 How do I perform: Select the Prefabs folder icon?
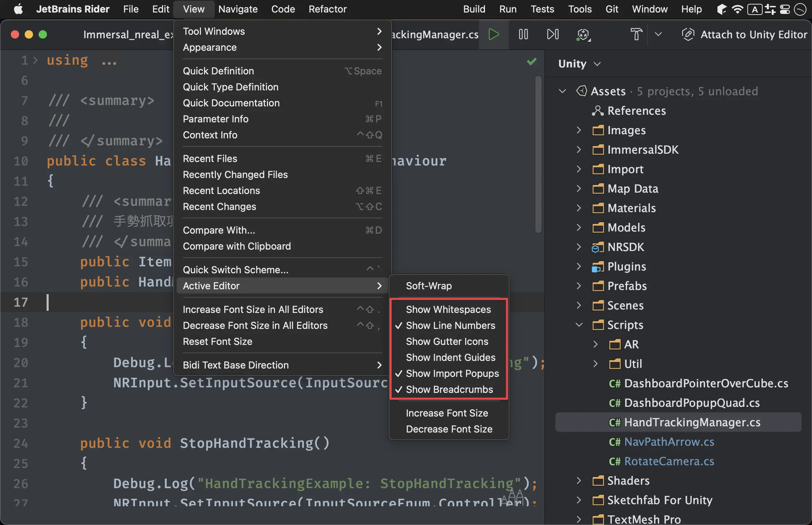pyautogui.click(x=598, y=286)
